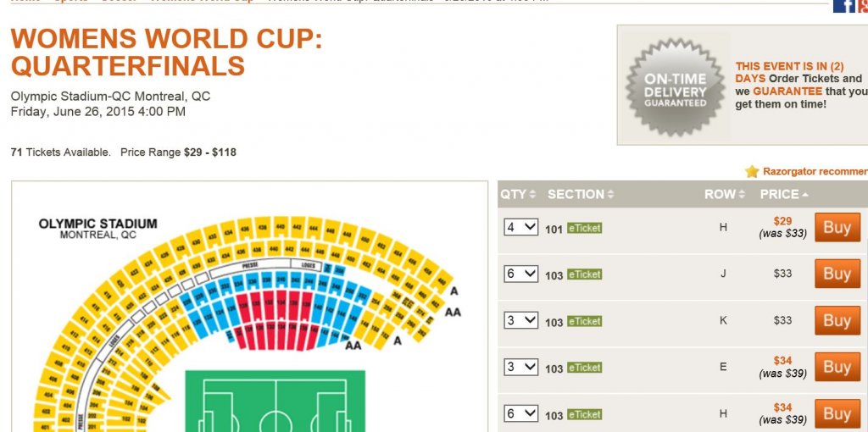The height and width of the screenshot is (432, 868).
Task: Select the red center sections on seating map
Action: tap(275, 319)
